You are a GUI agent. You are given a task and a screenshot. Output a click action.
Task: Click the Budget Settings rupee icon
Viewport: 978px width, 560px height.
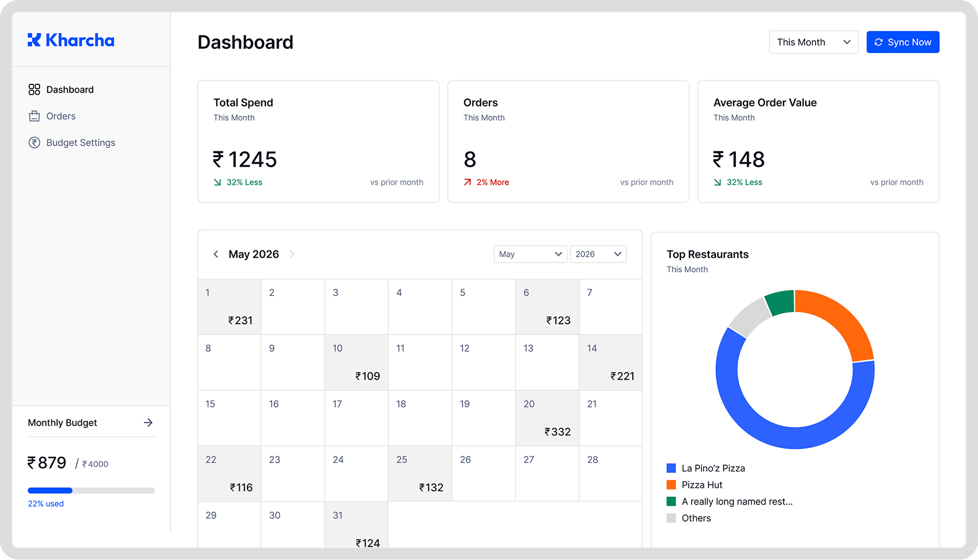[x=34, y=143]
